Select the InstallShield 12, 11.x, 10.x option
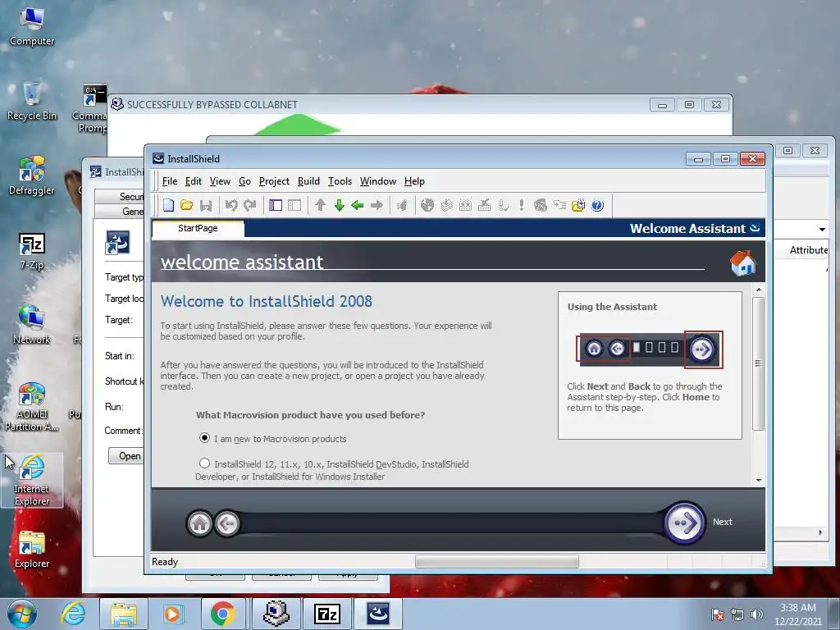Image resolution: width=840 pixels, height=630 pixels. 204,463
